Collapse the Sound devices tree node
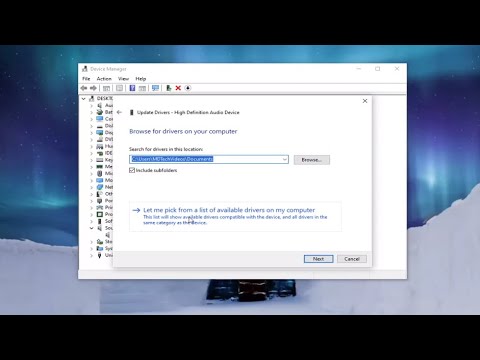The width and height of the screenshot is (480, 360). pos(91,228)
